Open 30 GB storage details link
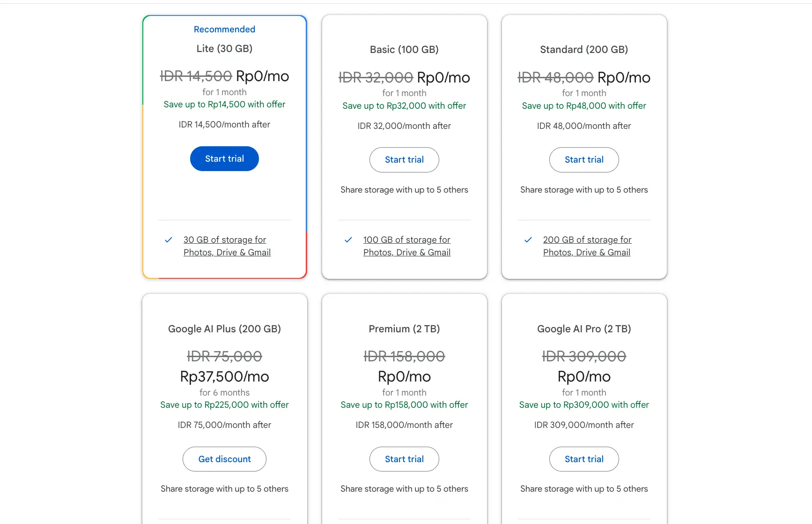 (227, 246)
